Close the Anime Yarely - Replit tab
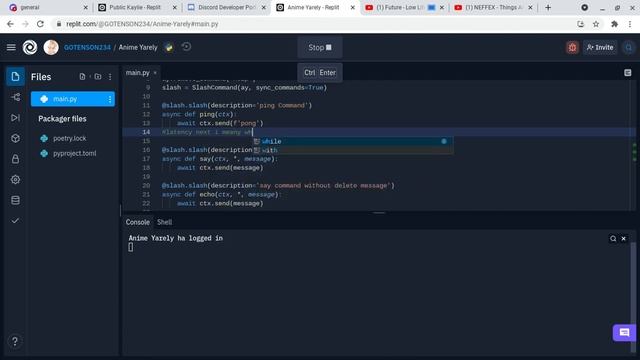 coord(353,7)
